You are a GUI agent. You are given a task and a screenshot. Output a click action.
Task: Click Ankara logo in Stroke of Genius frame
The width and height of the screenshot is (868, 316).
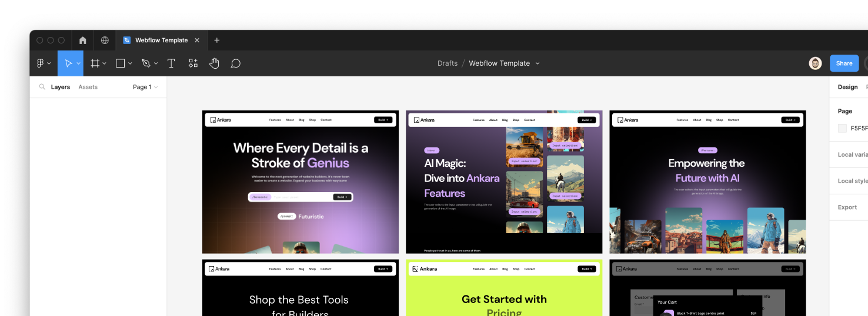coord(221,120)
